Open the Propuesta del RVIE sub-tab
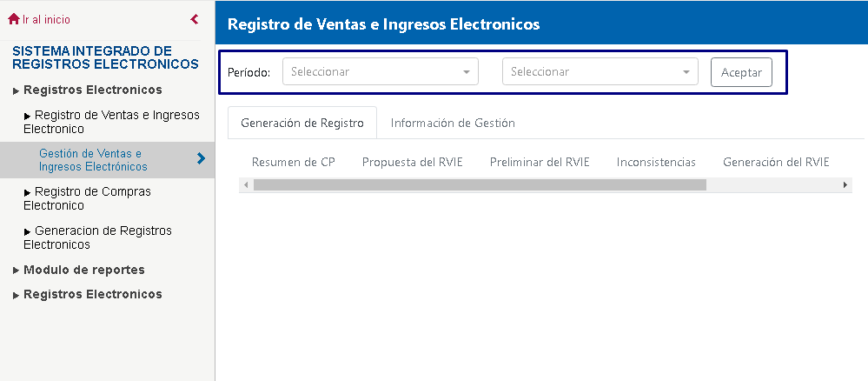Viewport: 868px width, 381px height. 413,162
